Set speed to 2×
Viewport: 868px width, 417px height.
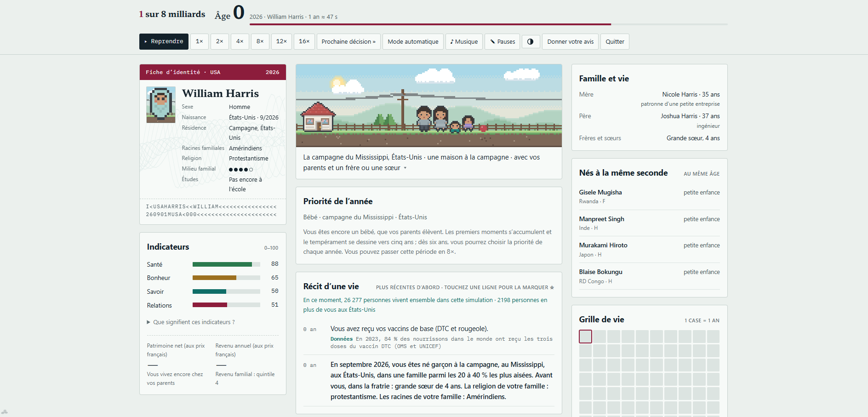pos(219,41)
